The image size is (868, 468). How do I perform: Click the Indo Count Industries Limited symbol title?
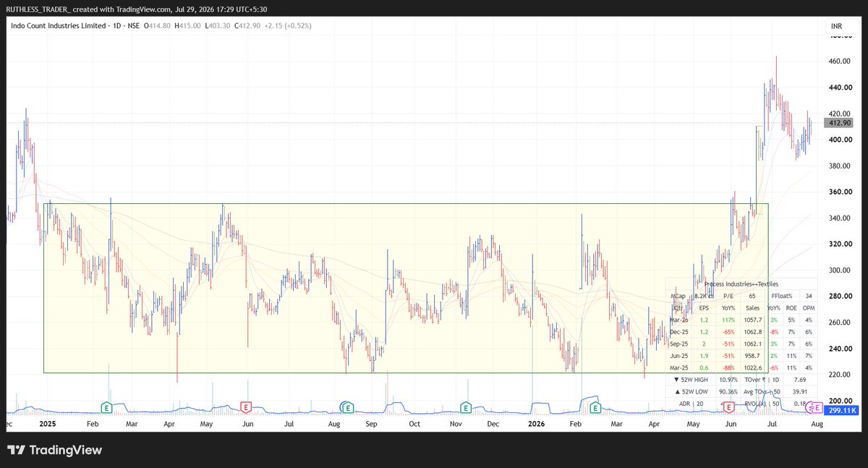(58, 26)
